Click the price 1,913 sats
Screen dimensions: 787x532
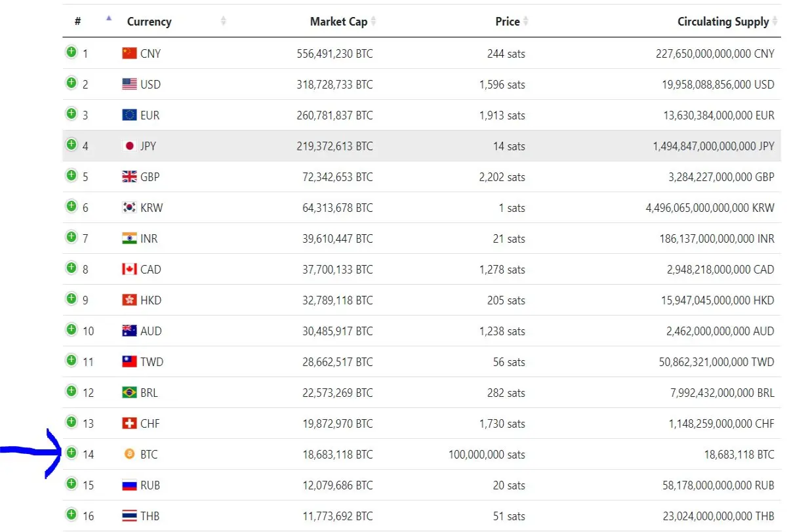tap(502, 115)
